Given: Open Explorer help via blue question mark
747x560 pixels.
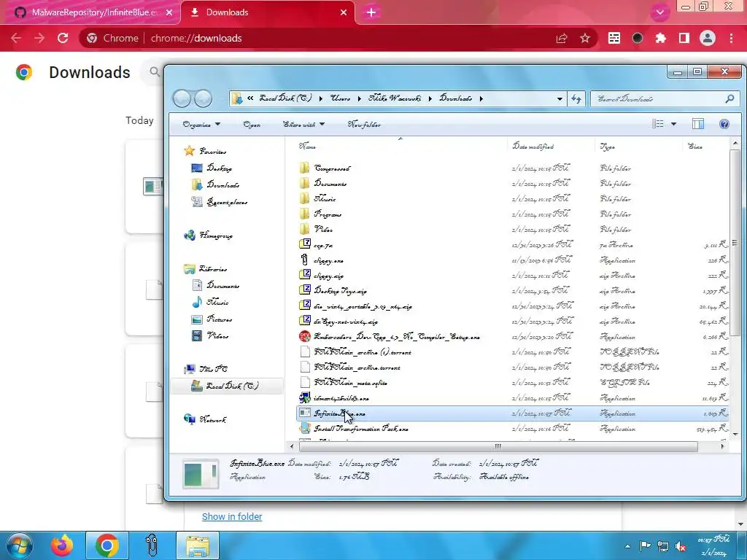Looking at the screenshot, I should click(724, 124).
